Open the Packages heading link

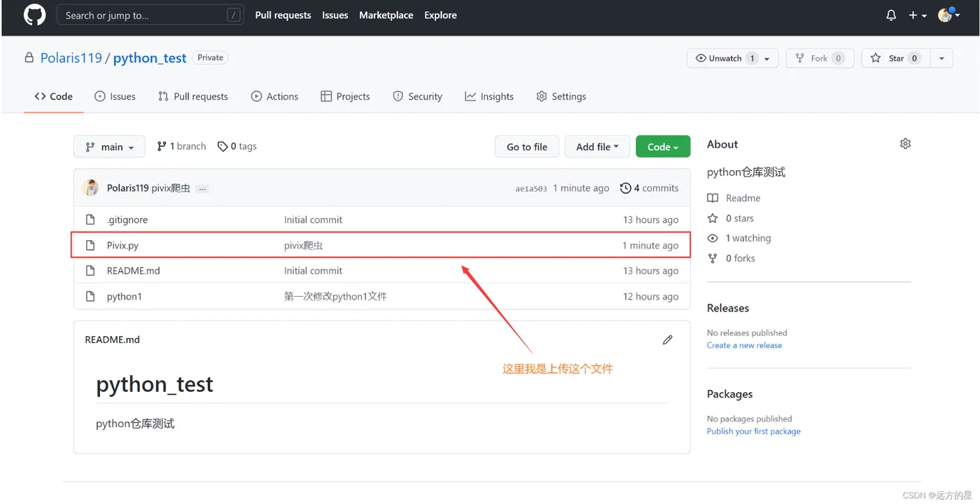[x=730, y=394]
